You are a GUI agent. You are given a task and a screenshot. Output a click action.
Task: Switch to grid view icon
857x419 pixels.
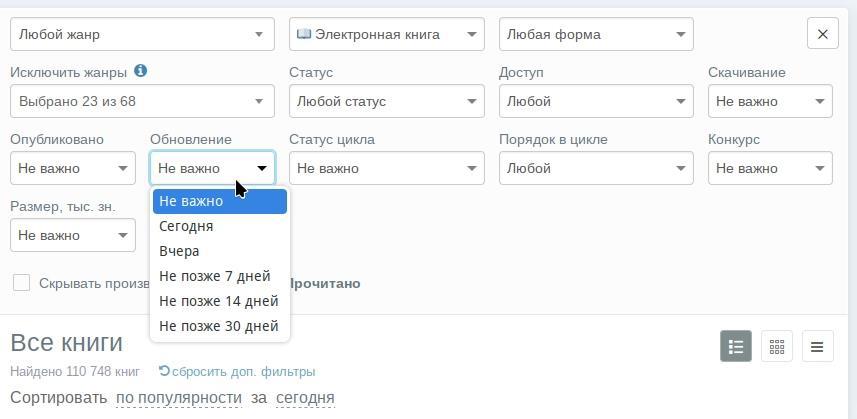[777, 347]
